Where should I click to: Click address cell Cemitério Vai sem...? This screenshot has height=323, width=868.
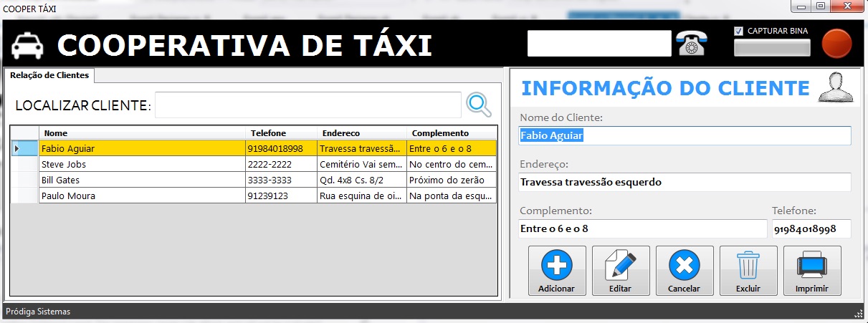pyautogui.click(x=362, y=164)
